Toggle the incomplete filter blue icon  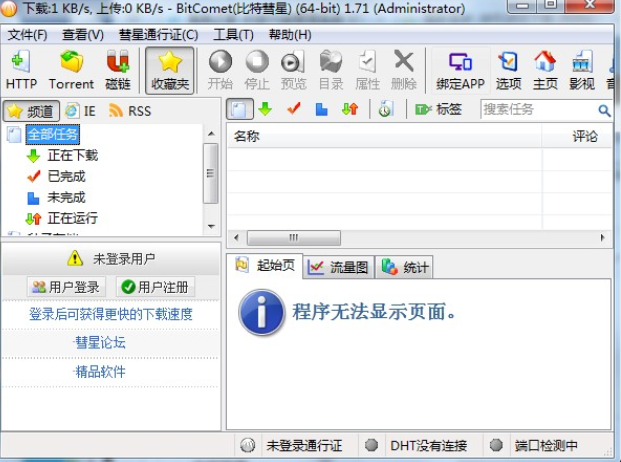321,109
